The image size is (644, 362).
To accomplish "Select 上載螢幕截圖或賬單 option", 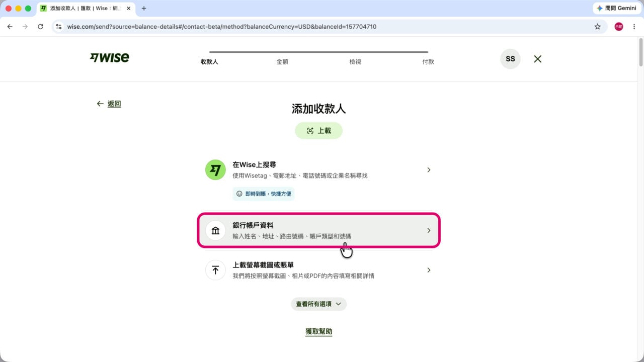I will 318,270.
